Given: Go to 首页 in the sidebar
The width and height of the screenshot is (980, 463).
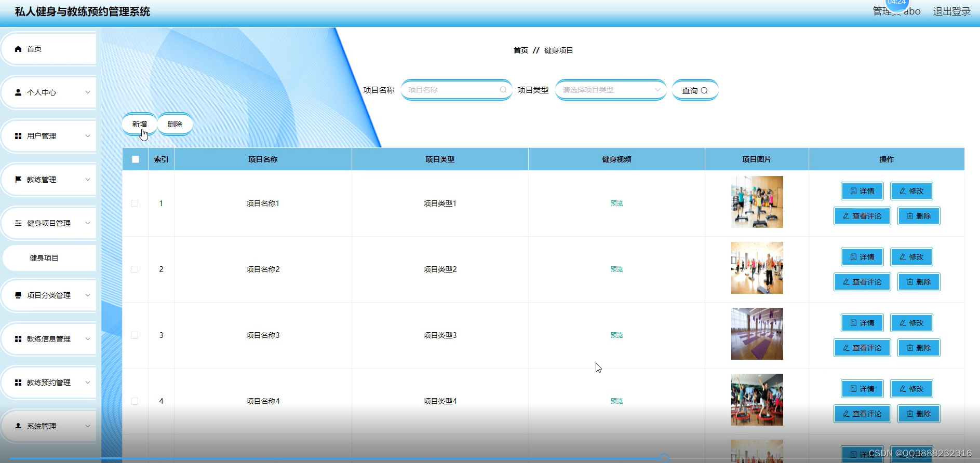Looking at the screenshot, I should (x=49, y=49).
